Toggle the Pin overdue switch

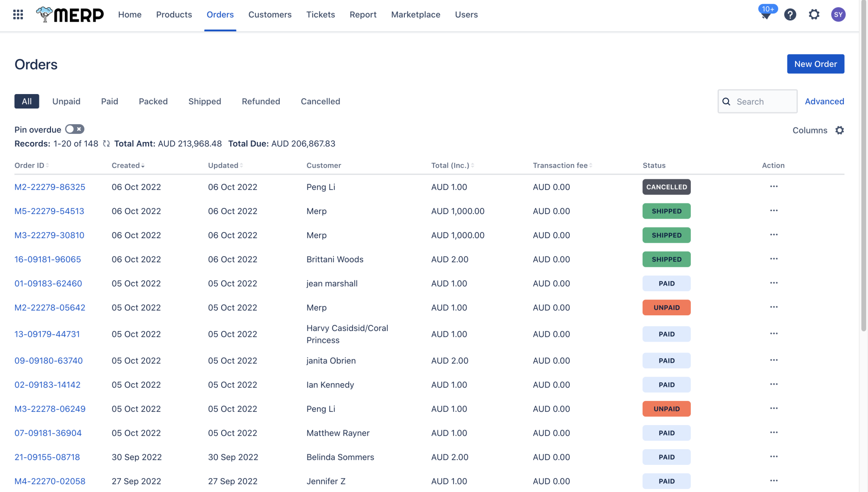(75, 129)
